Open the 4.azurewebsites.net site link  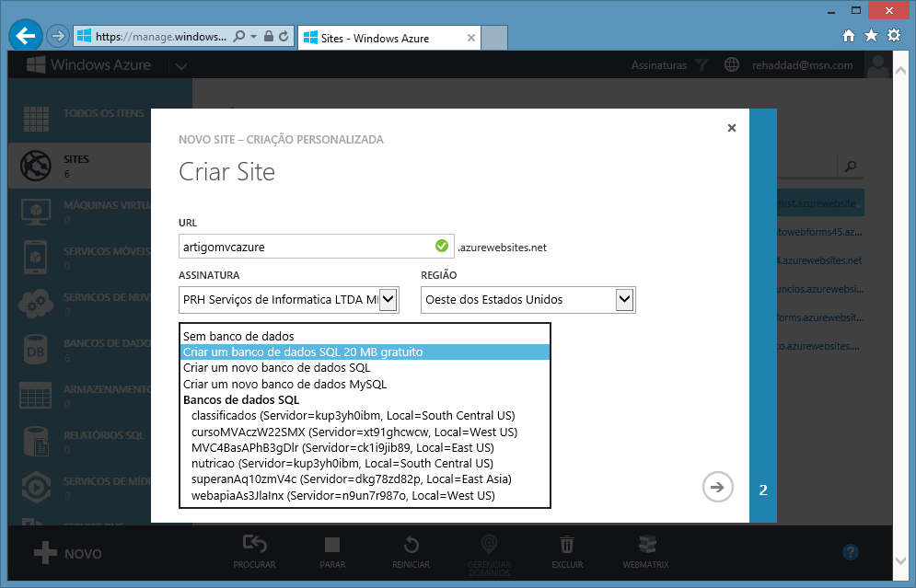point(819,260)
